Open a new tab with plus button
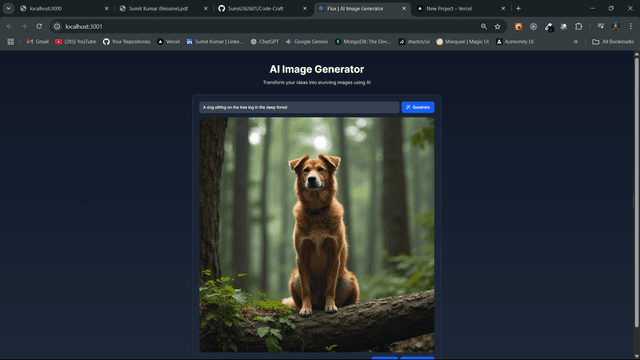Image resolution: width=640 pixels, height=360 pixels. pos(518,8)
